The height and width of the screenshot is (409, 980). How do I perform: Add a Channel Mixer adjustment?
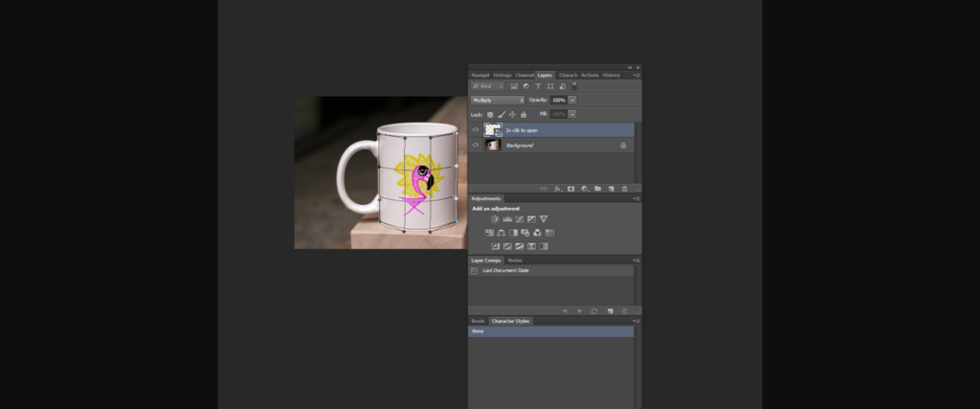pos(538,233)
